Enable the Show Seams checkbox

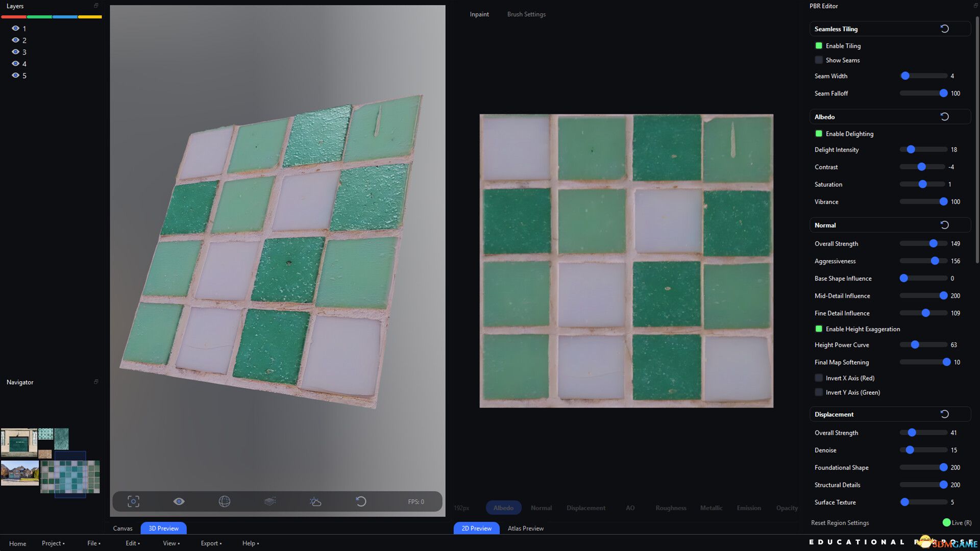coord(819,60)
